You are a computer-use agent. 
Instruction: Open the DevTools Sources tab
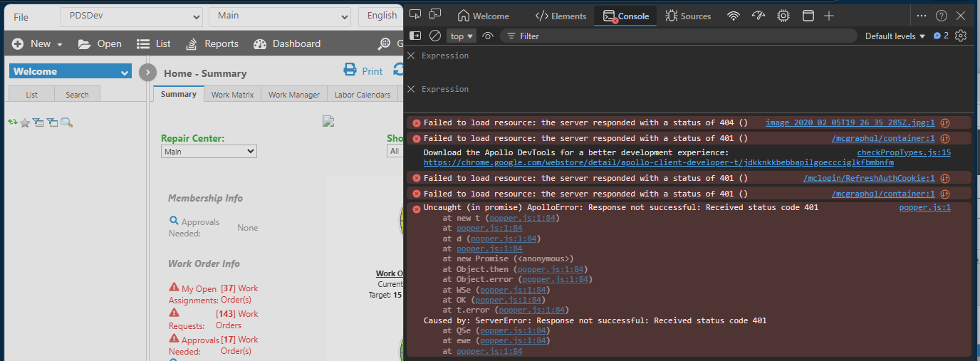(688, 16)
